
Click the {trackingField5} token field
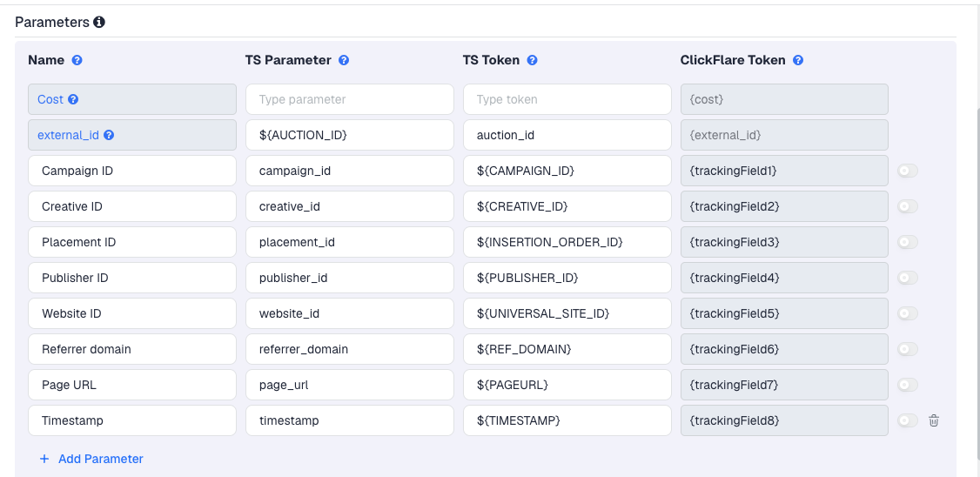(784, 313)
